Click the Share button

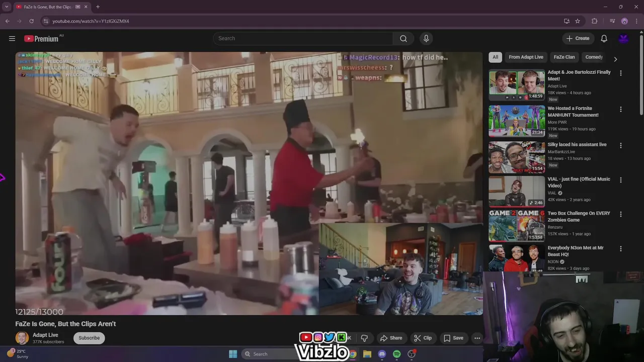coord(391,338)
